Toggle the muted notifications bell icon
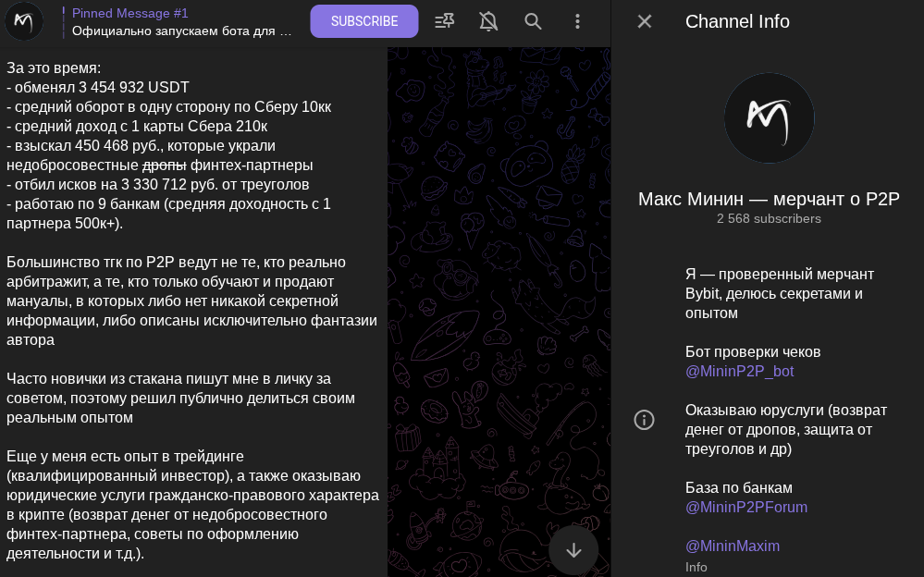The height and width of the screenshot is (577, 924). point(488,21)
